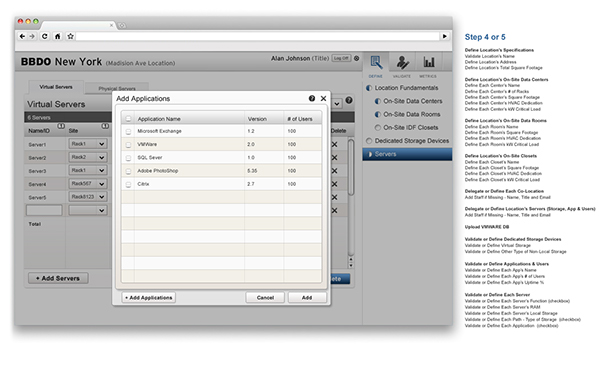Click the + Add Applications button
Image resolution: width=600 pixels, height=388 pixels.
pos(149,298)
